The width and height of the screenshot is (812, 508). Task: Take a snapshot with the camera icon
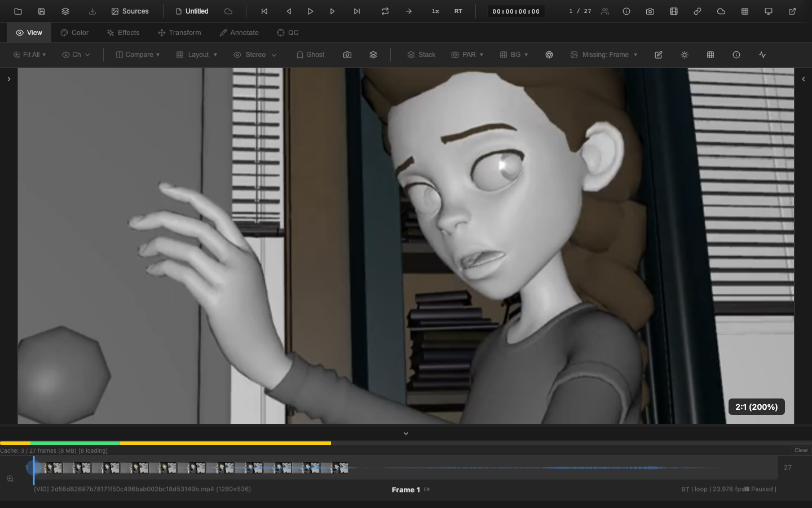tap(650, 11)
